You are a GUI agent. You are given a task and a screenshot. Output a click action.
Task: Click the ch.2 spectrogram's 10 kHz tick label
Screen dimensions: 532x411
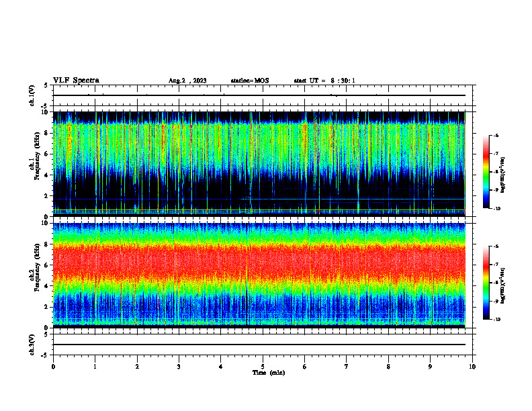coord(45,223)
